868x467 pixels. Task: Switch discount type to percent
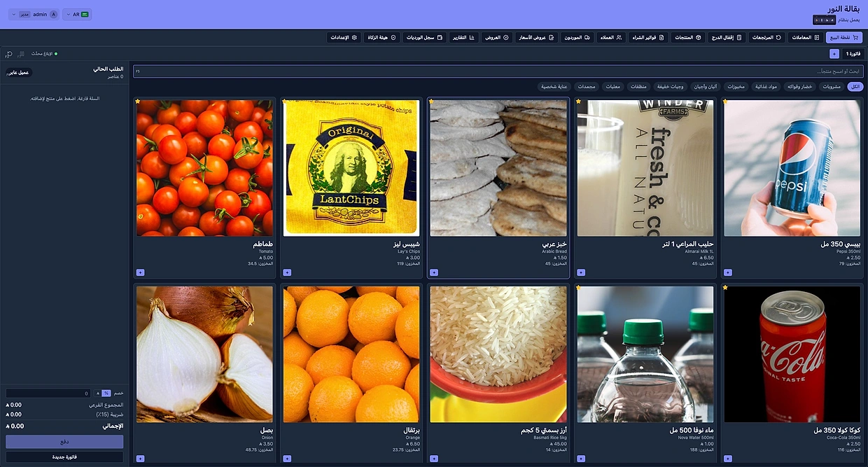[x=106, y=393]
